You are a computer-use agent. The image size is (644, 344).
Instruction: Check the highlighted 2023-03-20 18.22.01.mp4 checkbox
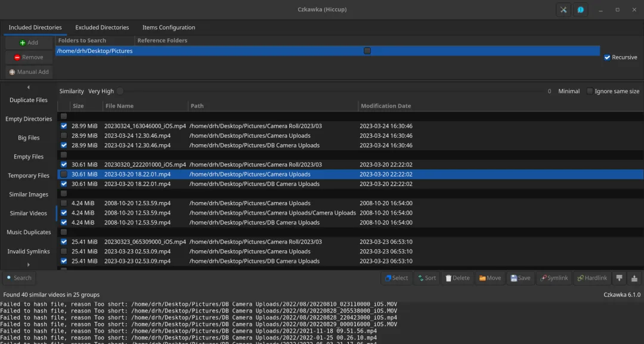[x=64, y=174]
